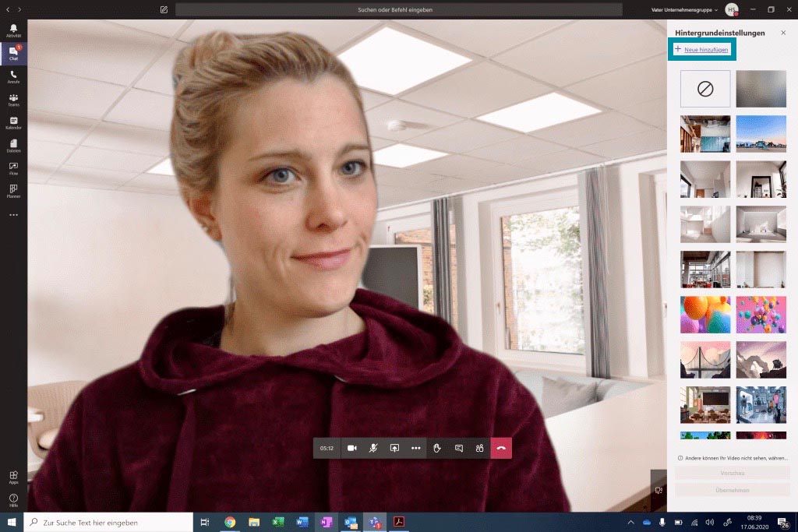Open the HS profile avatar menu
The height and width of the screenshot is (532, 798).
(732, 9)
